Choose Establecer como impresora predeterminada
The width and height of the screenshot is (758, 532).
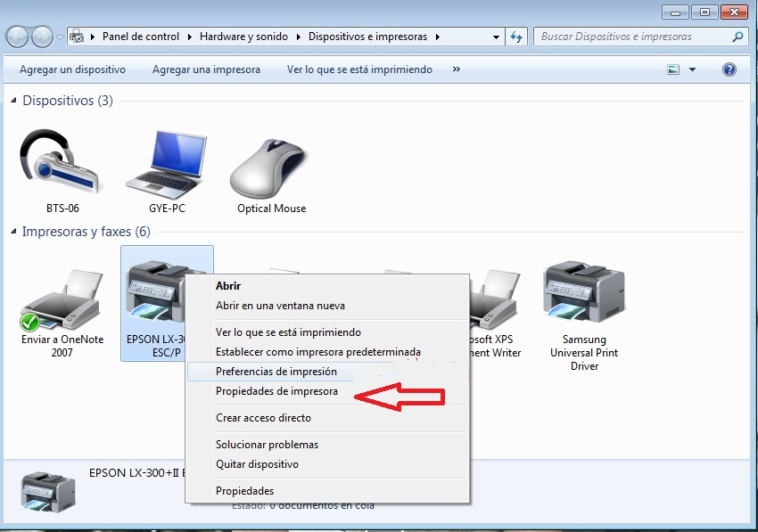point(327,352)
